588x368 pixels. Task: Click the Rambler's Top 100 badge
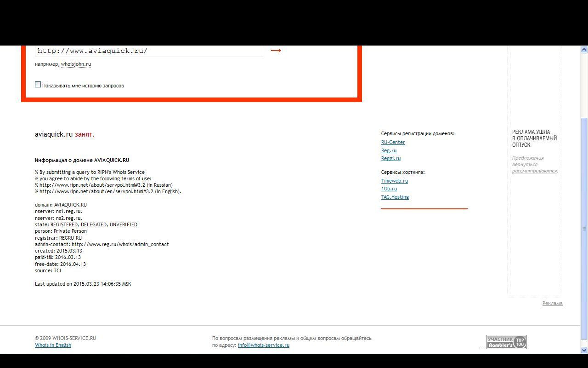click(507, 342)
